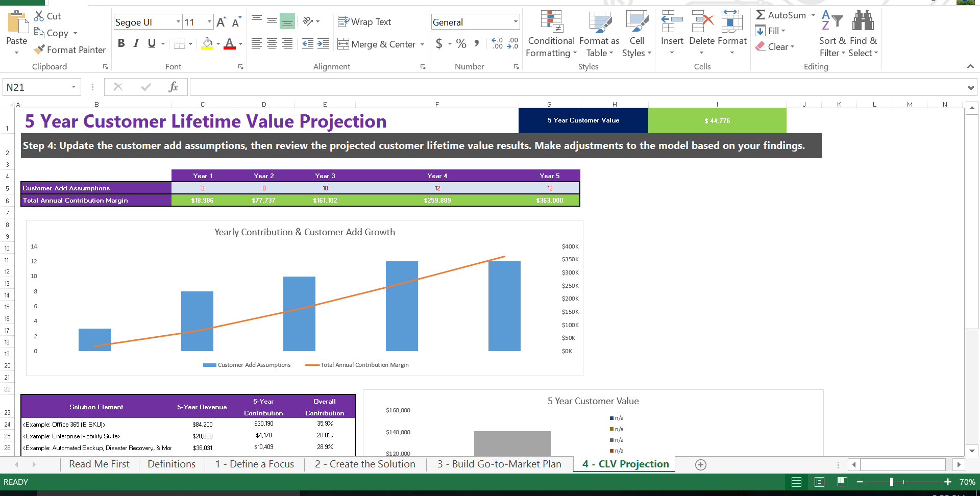This screenshot has height=496, width=980.
Task: Select the Fill Color bucket icon
Action: [x=207, y=43]
